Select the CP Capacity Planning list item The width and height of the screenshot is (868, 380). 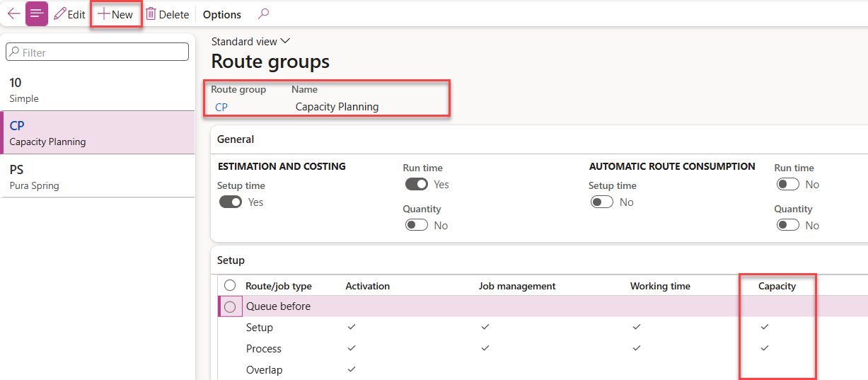click(98, 132)
